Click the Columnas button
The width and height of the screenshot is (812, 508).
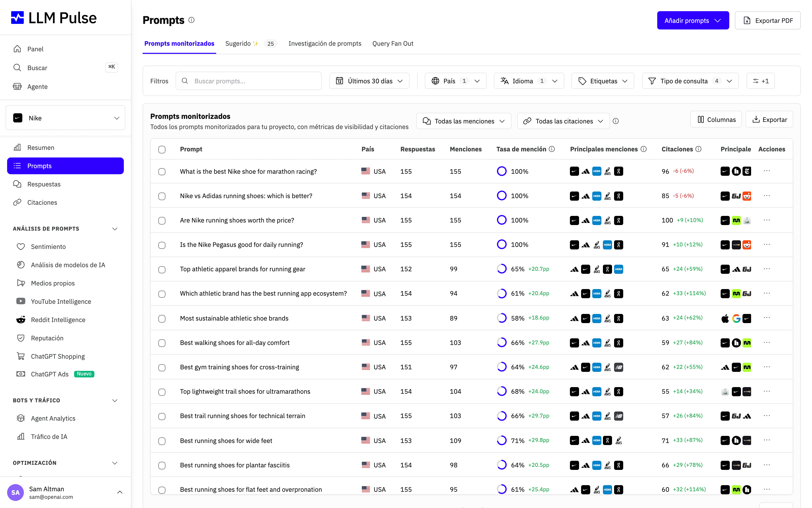[x=716, y=119]
